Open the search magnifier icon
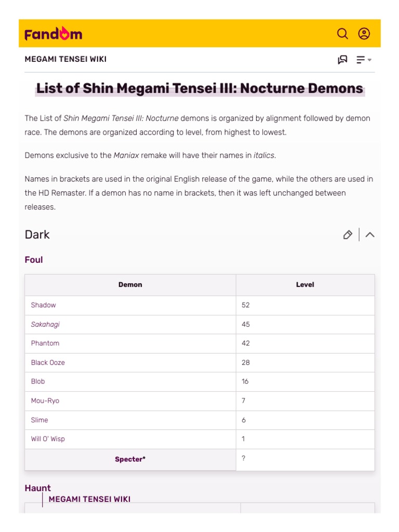399x532 pixels. click(x=342, y=34)
